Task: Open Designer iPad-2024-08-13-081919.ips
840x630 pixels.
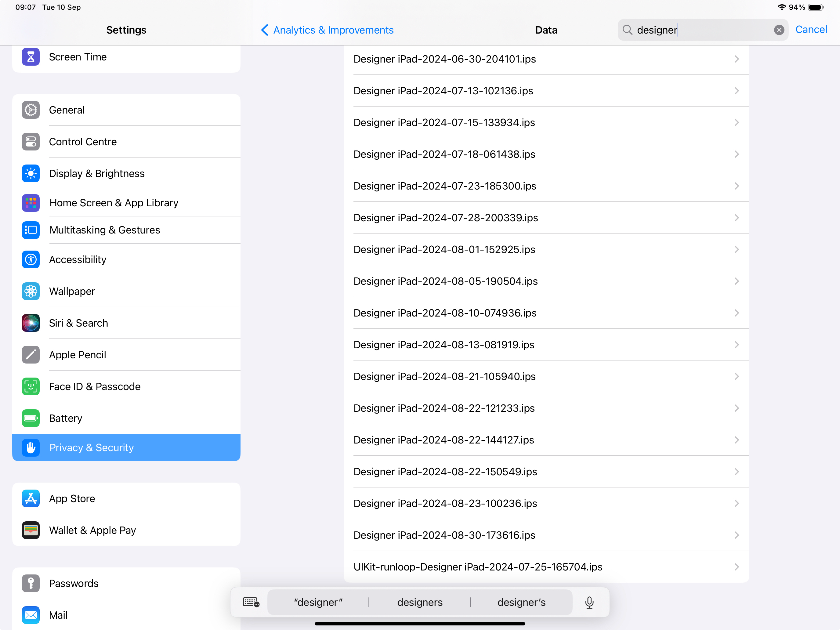Action: pyautogui.click(x=546, y=345)
